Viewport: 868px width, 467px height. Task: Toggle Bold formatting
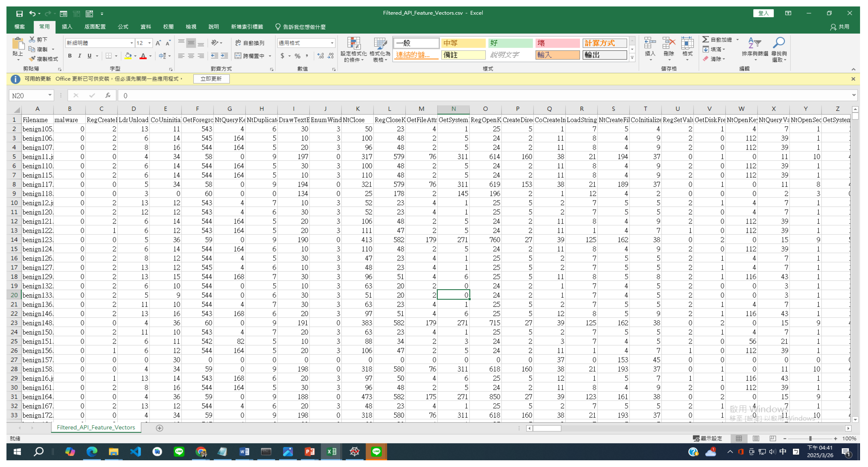coord(70,56)
